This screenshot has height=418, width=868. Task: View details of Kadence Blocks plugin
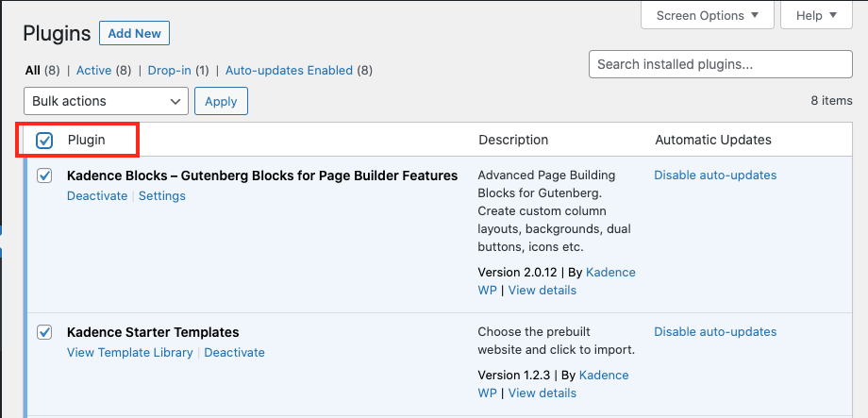point(542,290)
